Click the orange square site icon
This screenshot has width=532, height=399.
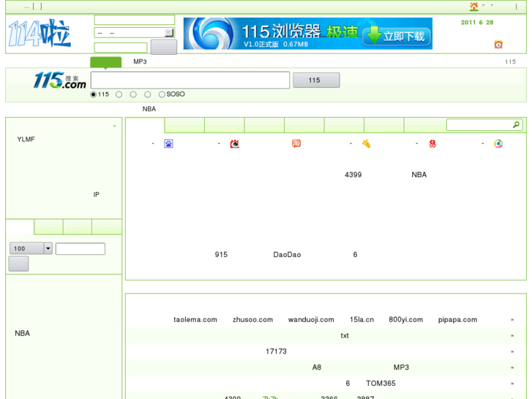(296, 143)
